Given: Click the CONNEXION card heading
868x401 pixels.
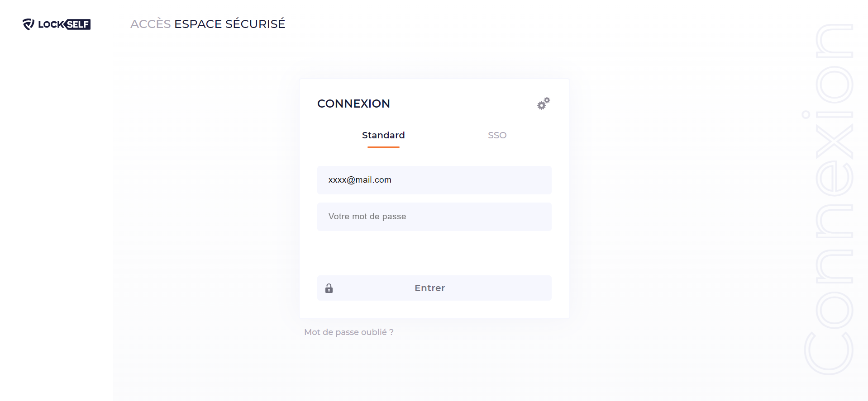Looking at the screenshot, I should tap(353, 104).
